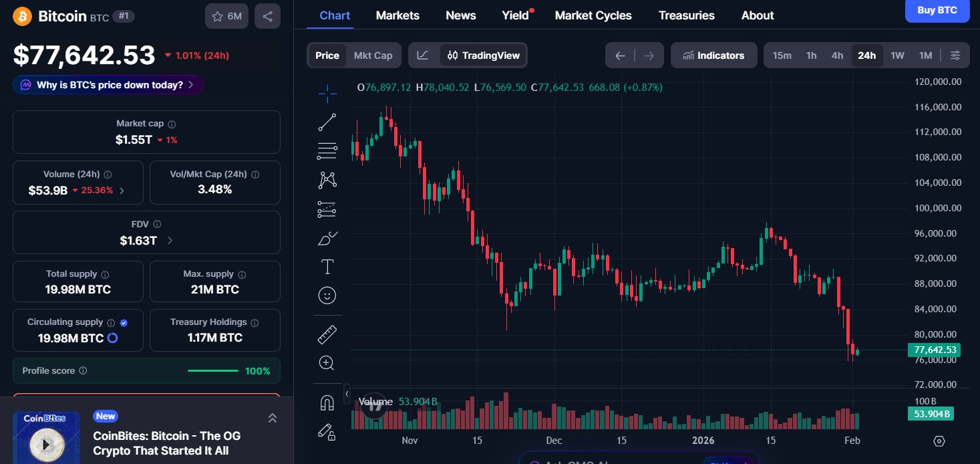980x464 pixels.
Task: Select the brush drawing tool
Action: click(x=327, y=238)
